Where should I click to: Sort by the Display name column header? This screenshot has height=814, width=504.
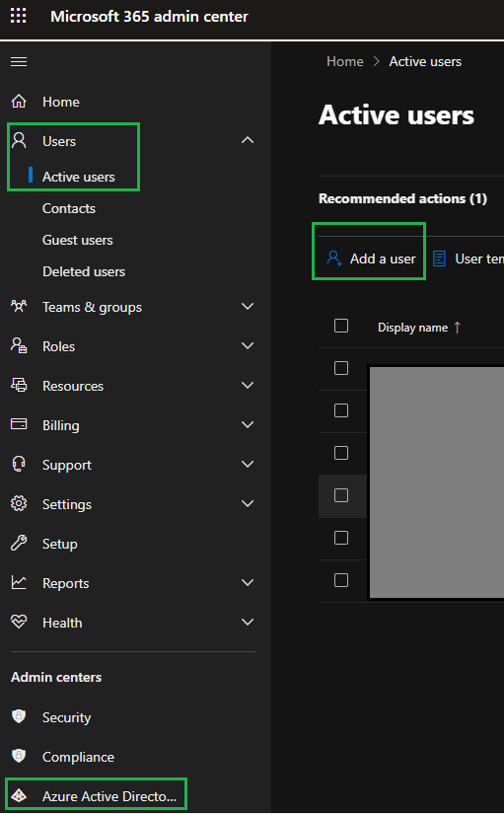click(412, 328)
